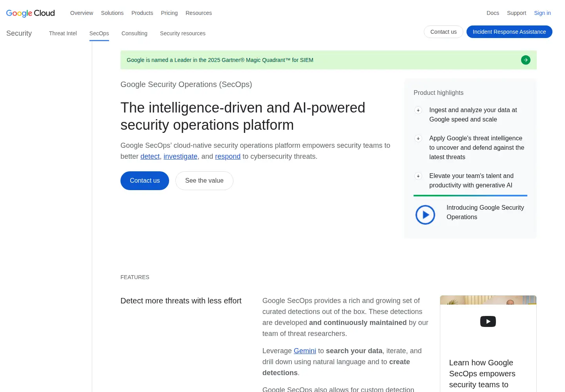
Task: Click the down-arrow icon beside 'Ingest and analyze your data'
Action: pos(418,110)
